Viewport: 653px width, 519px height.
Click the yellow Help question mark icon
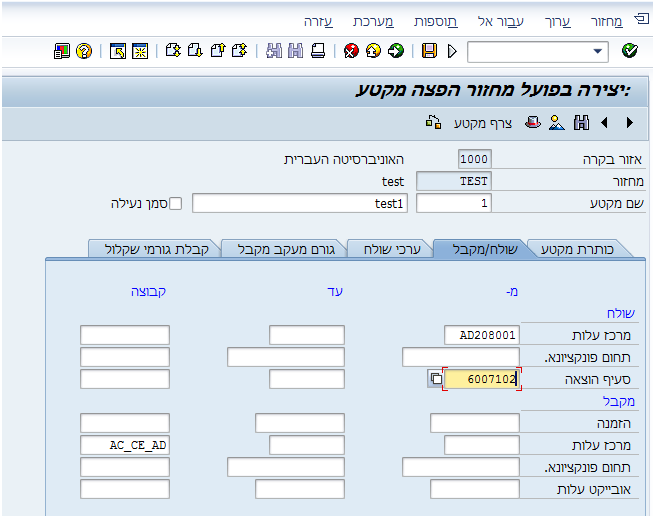(84, 51)
